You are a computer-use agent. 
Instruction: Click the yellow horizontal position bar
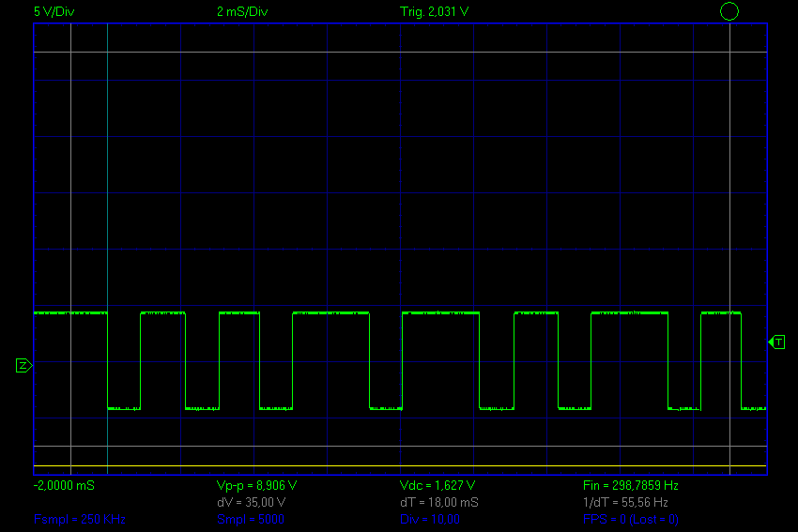click(x=400, y=466)
